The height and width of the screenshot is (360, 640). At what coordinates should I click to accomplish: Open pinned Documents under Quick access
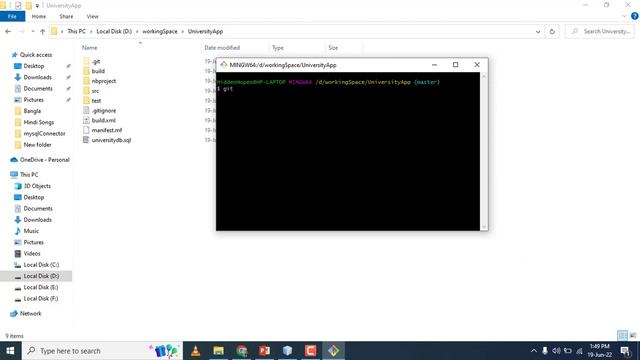point(38,89)
